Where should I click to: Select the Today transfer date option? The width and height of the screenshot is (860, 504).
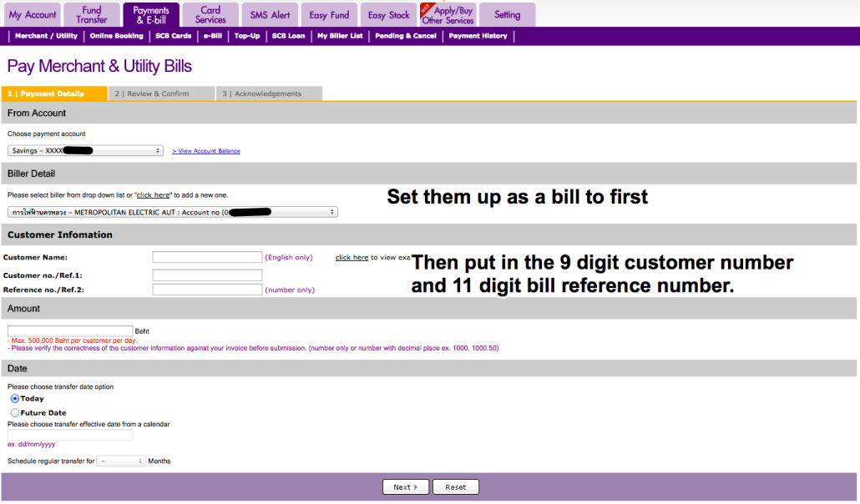coord(14,399)
